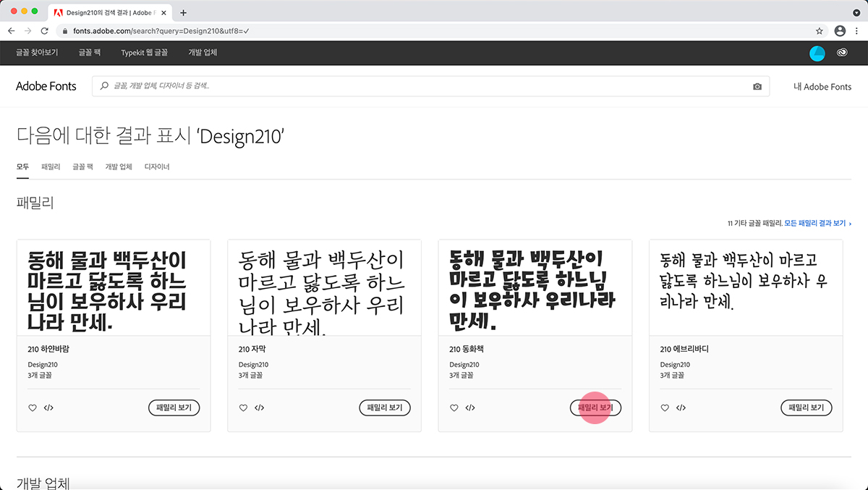Image resolution: width=868 pixels, height=490 pixels.
Task: Click the 210 하얀바람 family name
Action: click(x=49, y=349)
